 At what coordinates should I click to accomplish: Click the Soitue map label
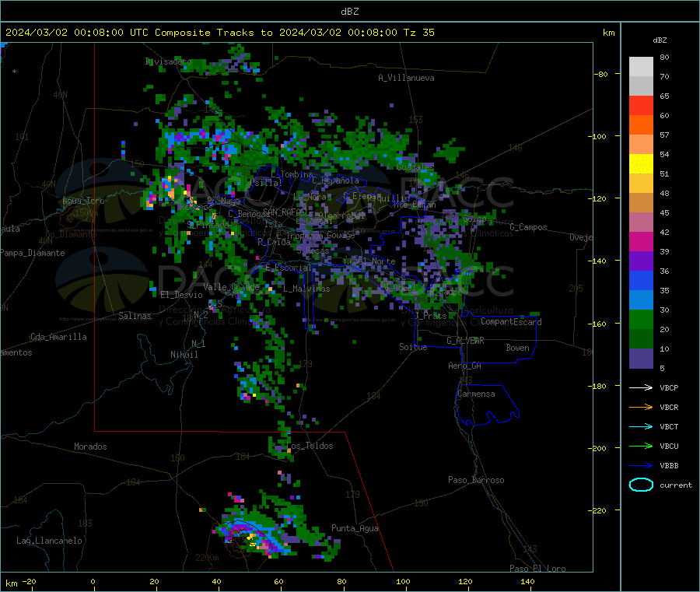coord(413,347)
